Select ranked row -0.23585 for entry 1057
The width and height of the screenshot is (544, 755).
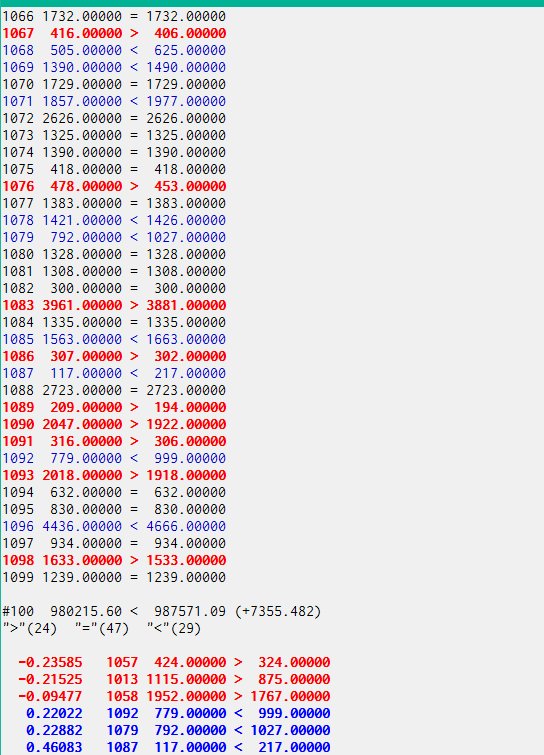pos(174,663)
